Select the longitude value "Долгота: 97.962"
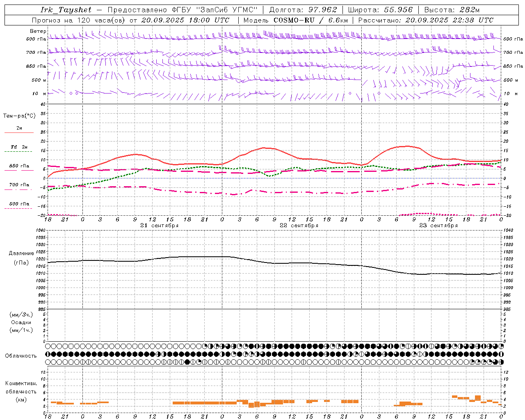The image size is (525, 420). [303, 10]
